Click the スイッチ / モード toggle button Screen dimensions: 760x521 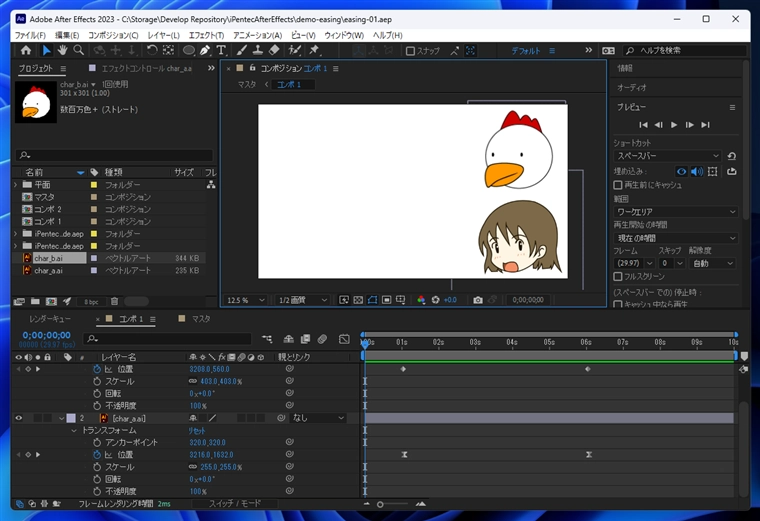click(x=235, y=504)
